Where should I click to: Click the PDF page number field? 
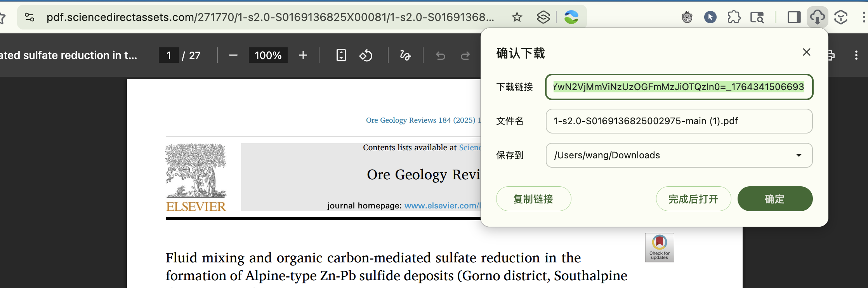[169, 56]
